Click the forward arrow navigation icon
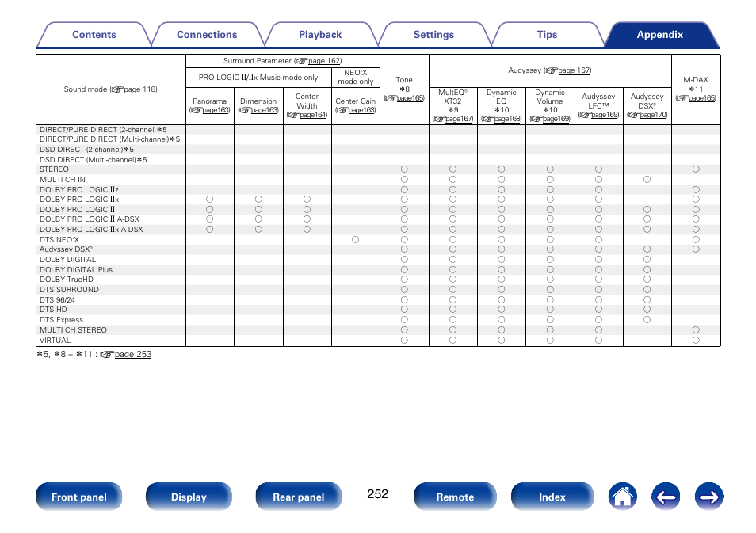Viewport: 756px width, 533px height. tap(708, 497)
